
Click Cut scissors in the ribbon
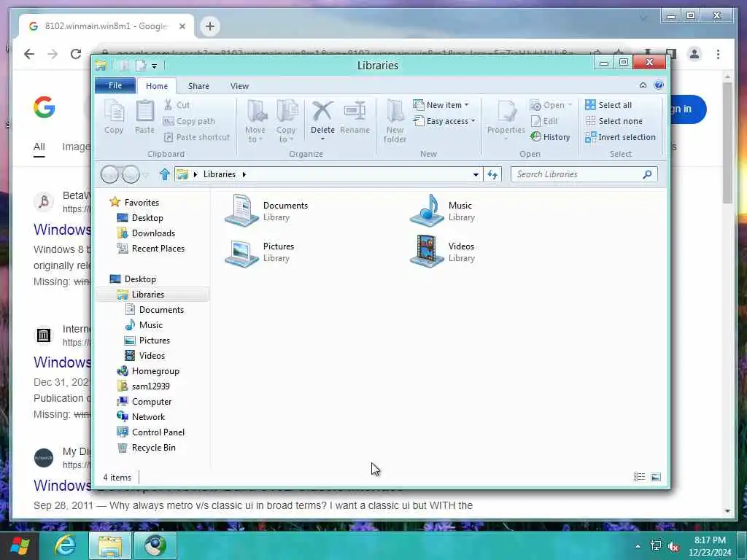pyautogui.click(x=177, y=105)
